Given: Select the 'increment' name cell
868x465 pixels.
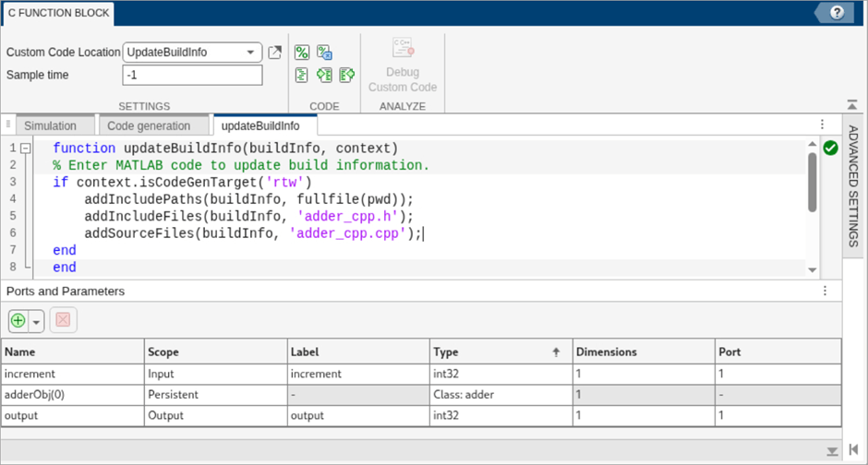Looking at the screenshot, I should [x=73, y=374].
